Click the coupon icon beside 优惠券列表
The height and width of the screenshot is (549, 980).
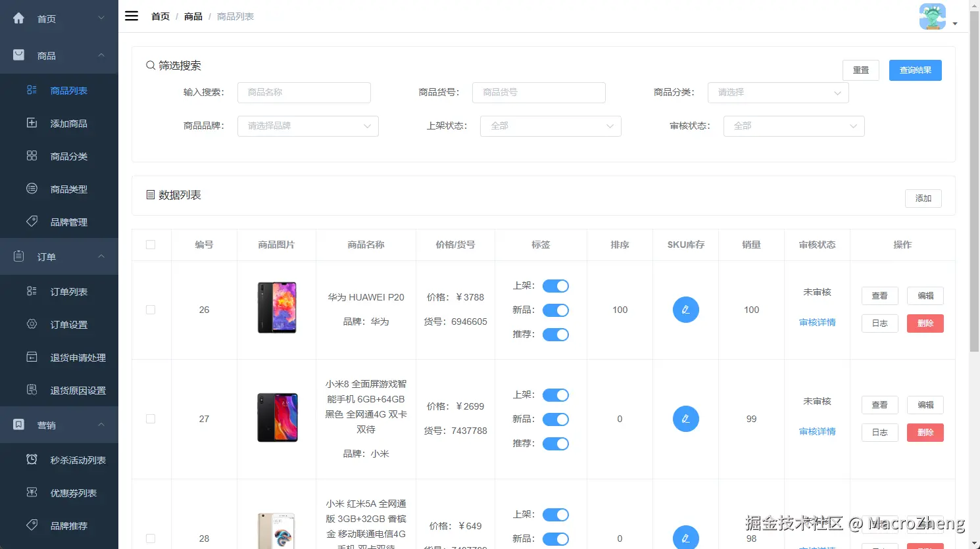tap(32, 492)
